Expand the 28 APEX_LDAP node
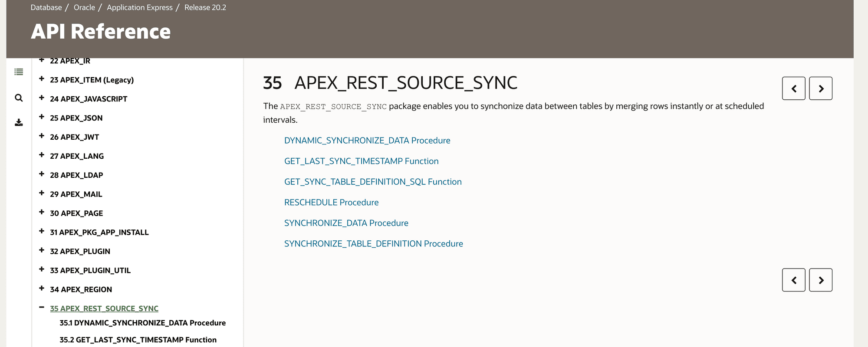 coord(42,174)
